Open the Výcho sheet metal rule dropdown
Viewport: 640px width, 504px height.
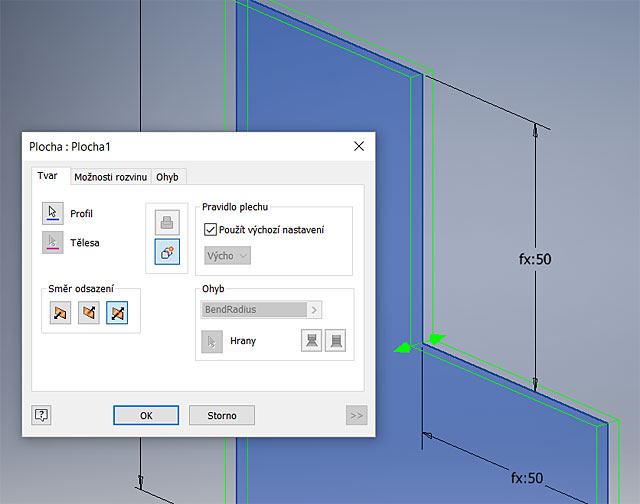pos(227,255)
